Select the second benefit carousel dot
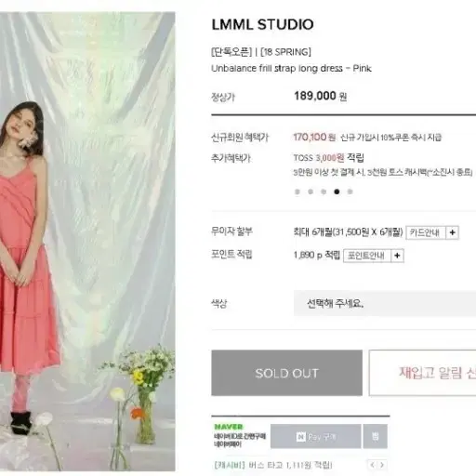 click(311, 192)
